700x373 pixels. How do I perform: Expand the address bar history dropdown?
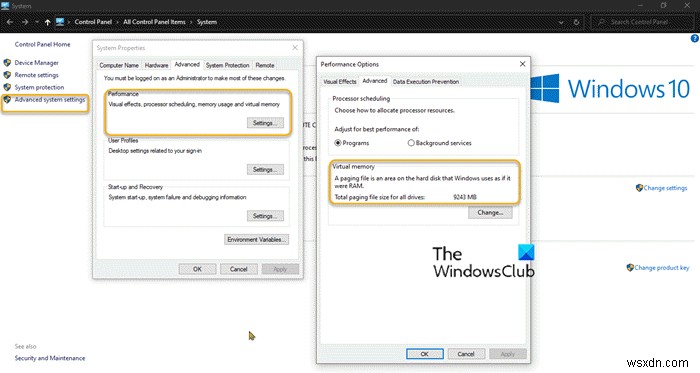(561, 22)
